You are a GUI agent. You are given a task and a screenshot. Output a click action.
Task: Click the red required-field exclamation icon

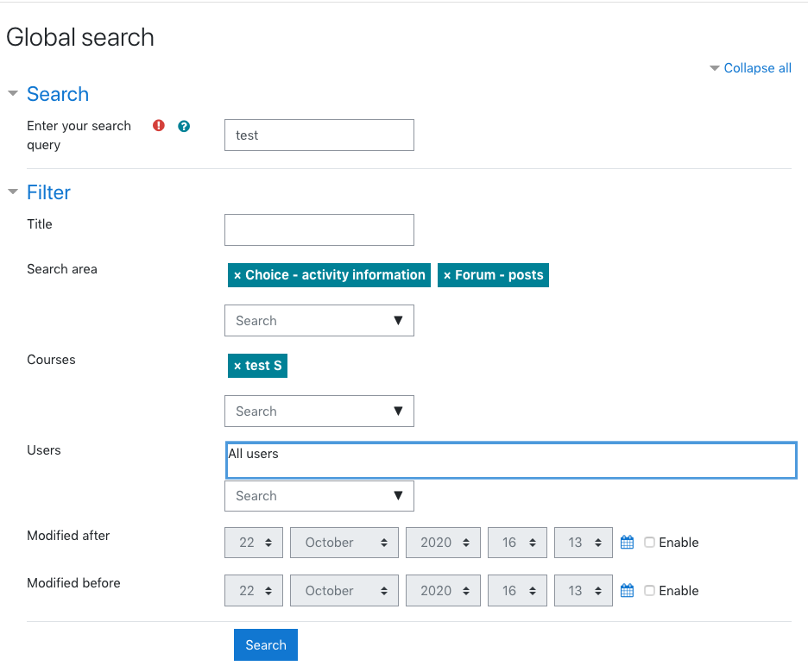pyautogui.click(x=159, y=126)
